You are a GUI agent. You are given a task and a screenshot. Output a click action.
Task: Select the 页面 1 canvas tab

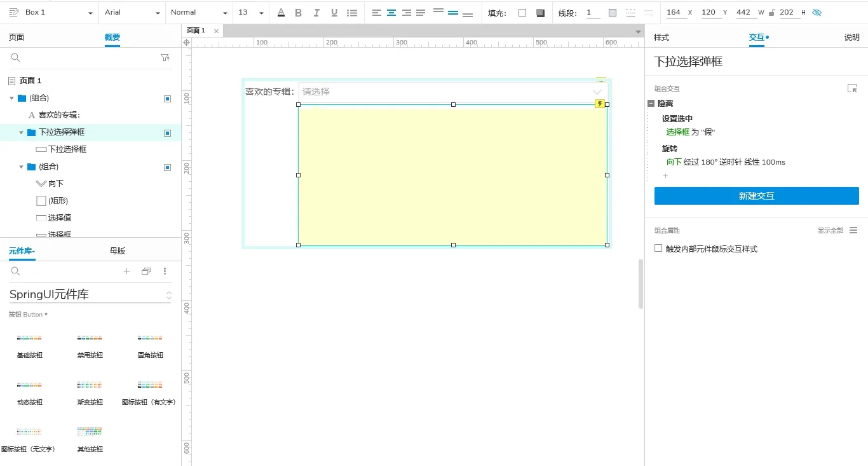click(196, 31)
